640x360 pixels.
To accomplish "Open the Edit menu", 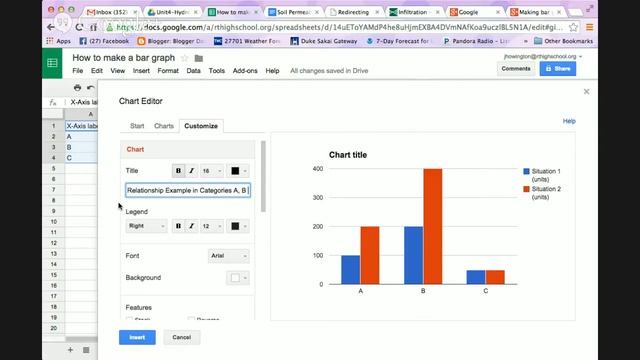I will 97,71.
